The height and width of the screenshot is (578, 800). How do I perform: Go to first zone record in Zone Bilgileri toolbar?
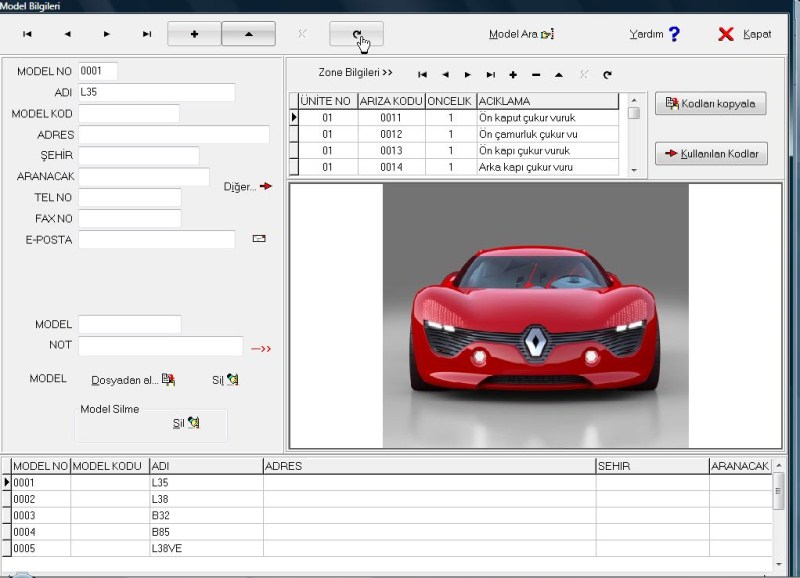pos(422,75)
